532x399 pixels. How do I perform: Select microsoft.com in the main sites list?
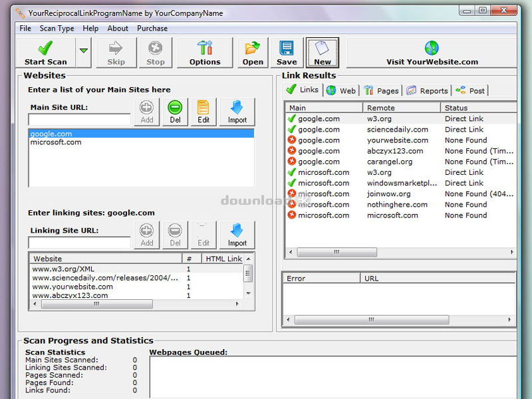(x=56, y=142)
